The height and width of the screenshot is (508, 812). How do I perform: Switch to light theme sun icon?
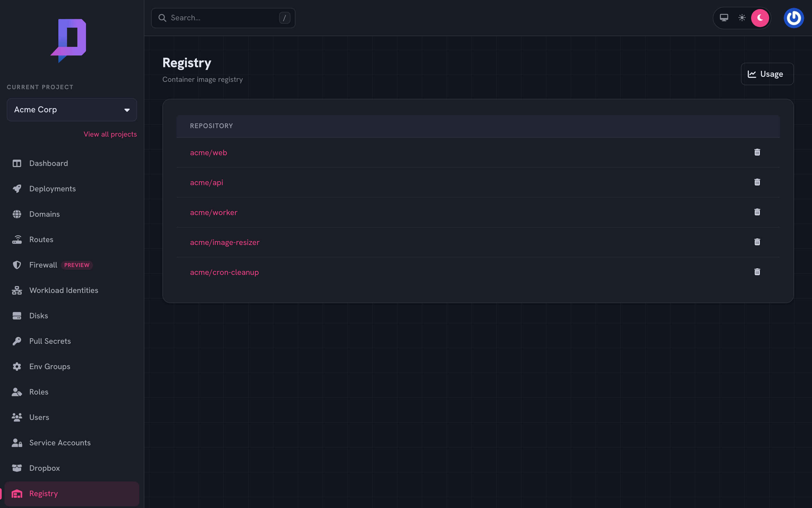pos(742,18)
